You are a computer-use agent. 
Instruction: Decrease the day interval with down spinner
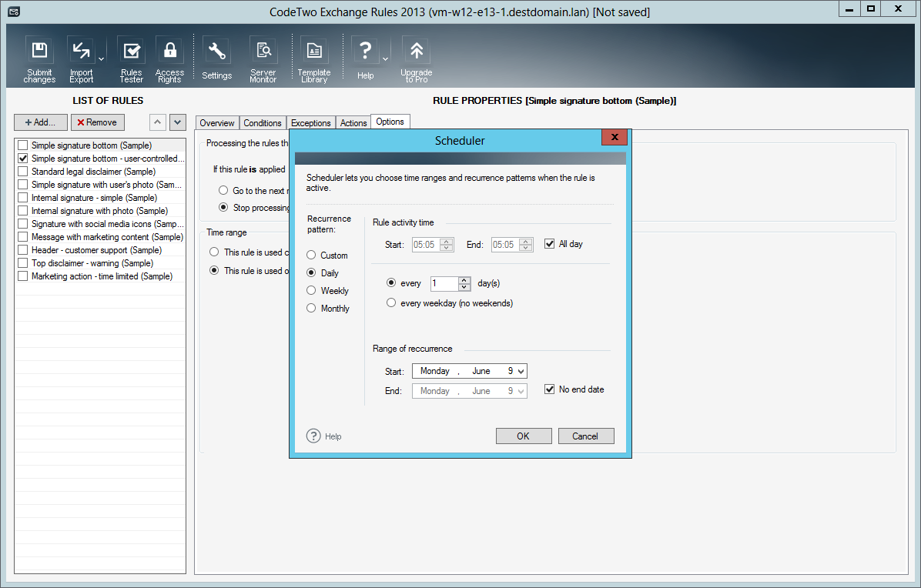point(464,288)
